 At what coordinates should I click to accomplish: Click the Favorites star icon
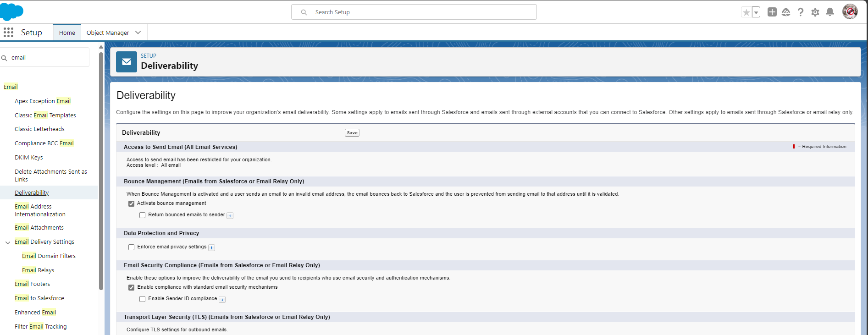coord(746,12)
